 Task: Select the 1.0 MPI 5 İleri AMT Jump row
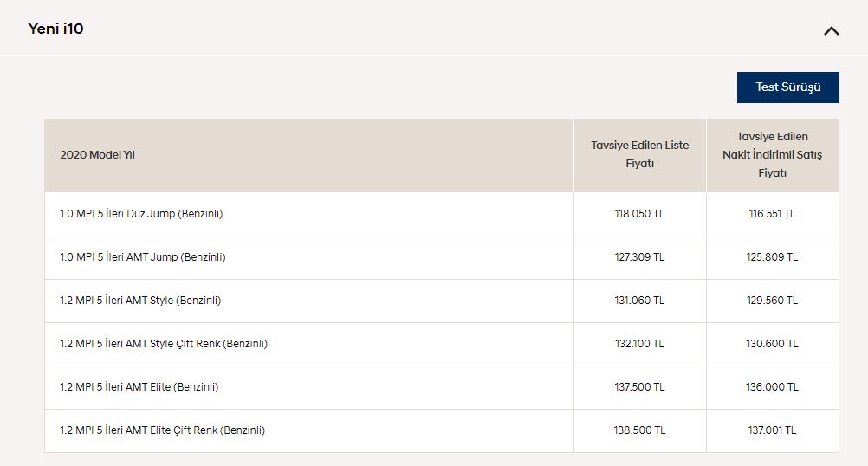coord(442,257)
